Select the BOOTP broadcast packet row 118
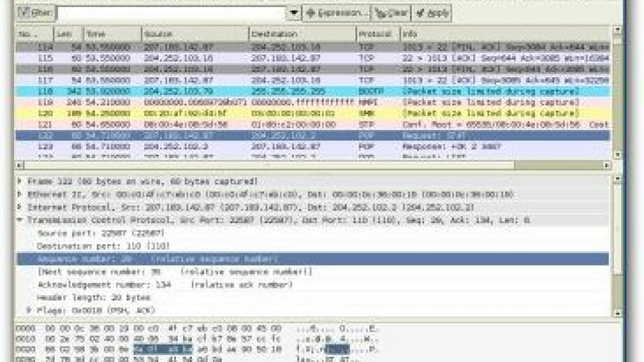This screenshot has height=362, width=644. pyautogui.click(x=242, y=91)
